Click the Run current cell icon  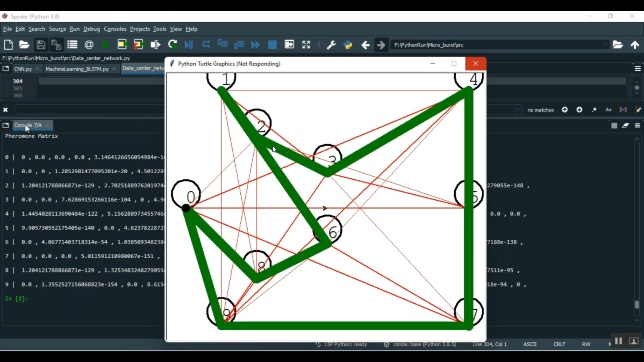122,45
